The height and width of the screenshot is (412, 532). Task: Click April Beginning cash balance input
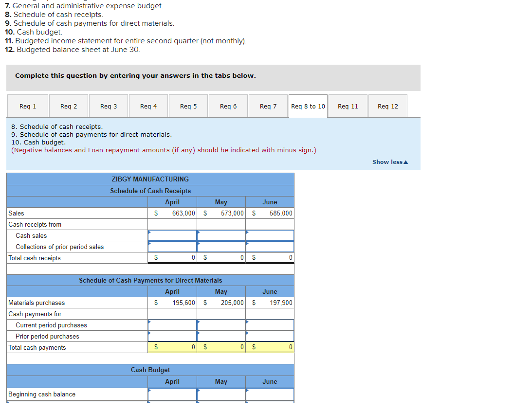pyautogui.click(x=172, y=394)
